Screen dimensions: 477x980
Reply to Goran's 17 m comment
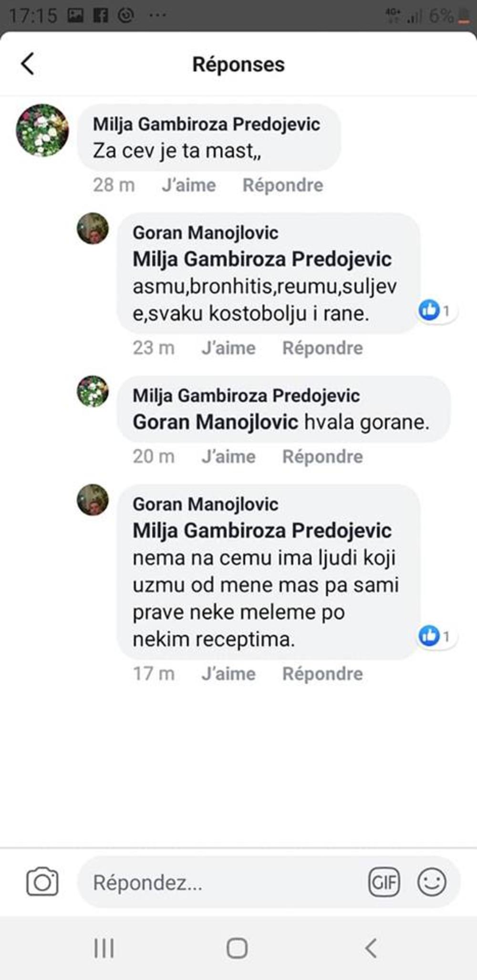pos(322,674)
